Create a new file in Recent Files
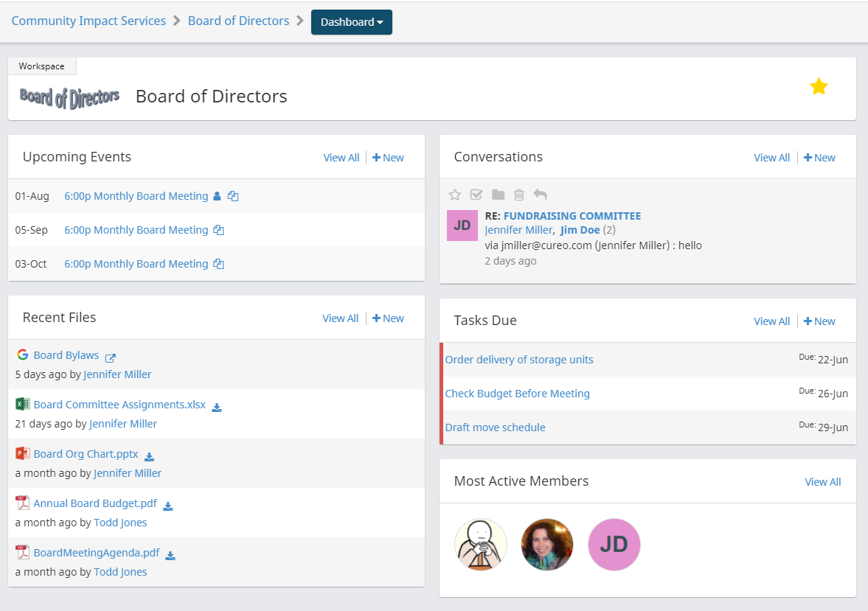This screenshot has width=868, height=611. (x=388, y=318)
